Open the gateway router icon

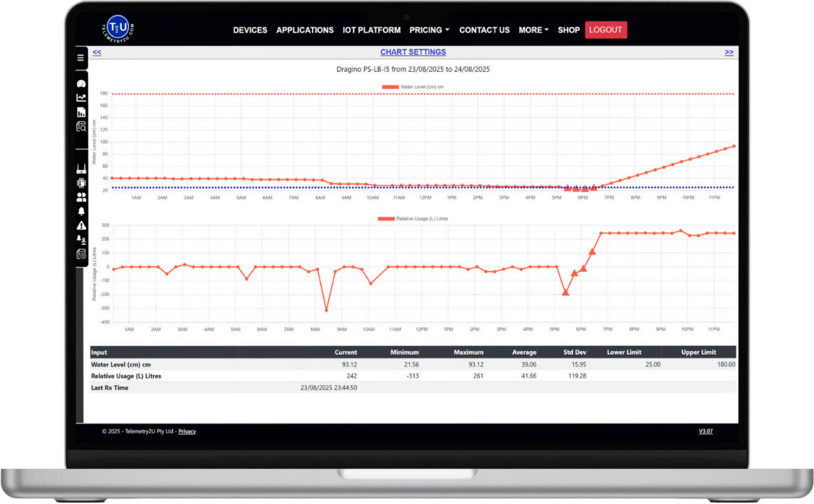coord(81,169)
